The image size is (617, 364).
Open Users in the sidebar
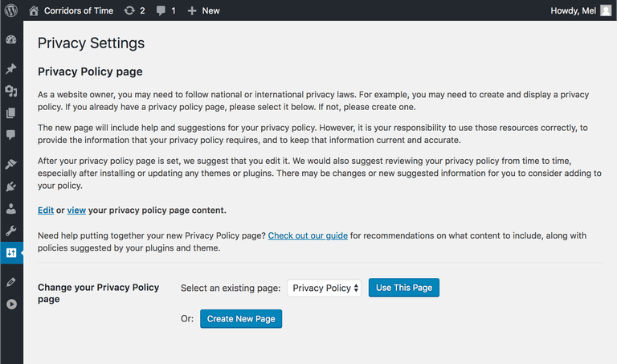coord(11,209)
